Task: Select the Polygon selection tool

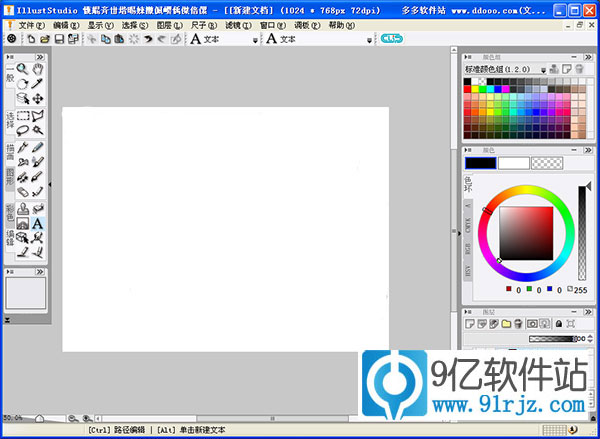Action: point(38,116)
